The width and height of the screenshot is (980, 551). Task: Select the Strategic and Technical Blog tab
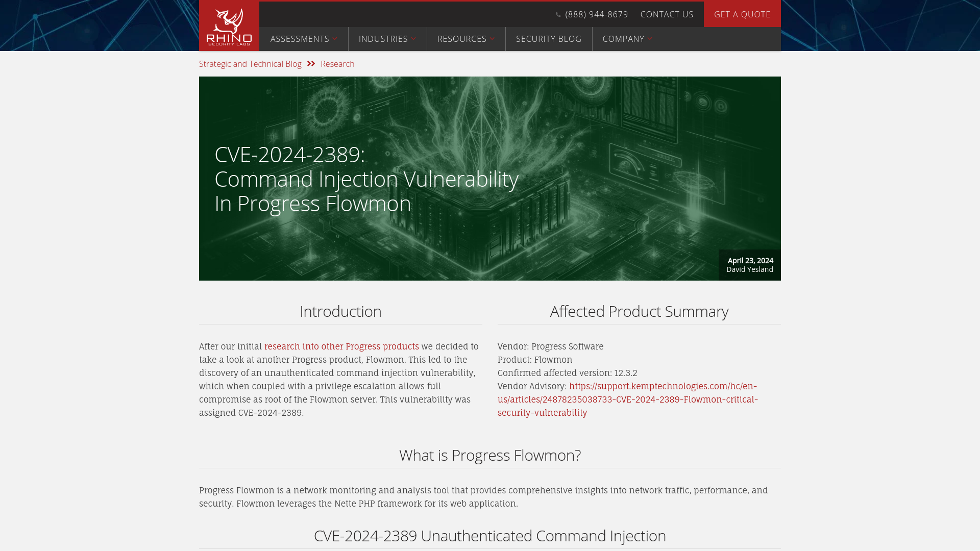click(x=251, y=64)
